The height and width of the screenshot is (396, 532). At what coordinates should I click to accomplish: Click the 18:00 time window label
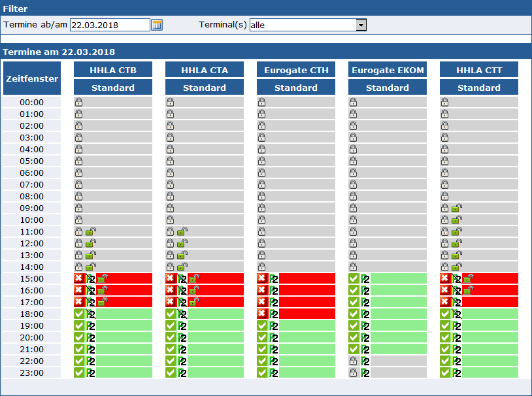coord(32,314)
